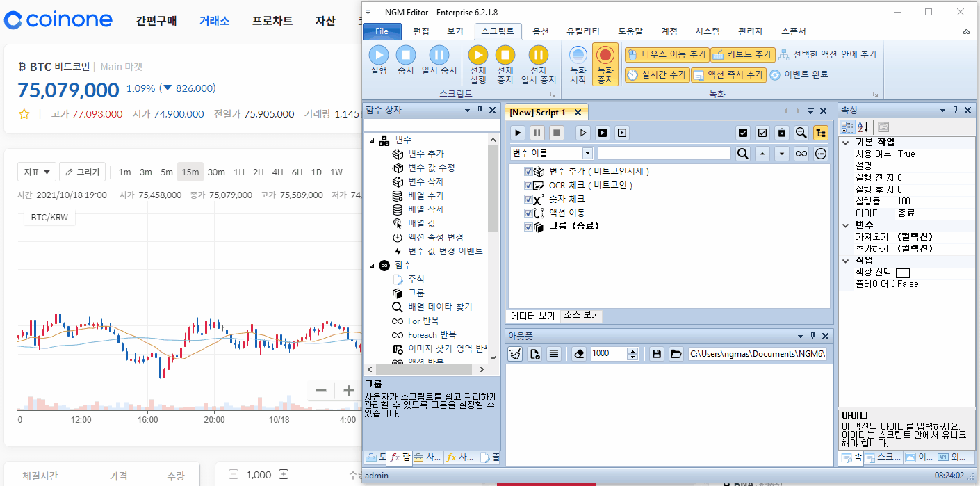Click the 녹화 중지 record stop icon
The width and height of the screenshot is (980, 486).
[605, 55]
